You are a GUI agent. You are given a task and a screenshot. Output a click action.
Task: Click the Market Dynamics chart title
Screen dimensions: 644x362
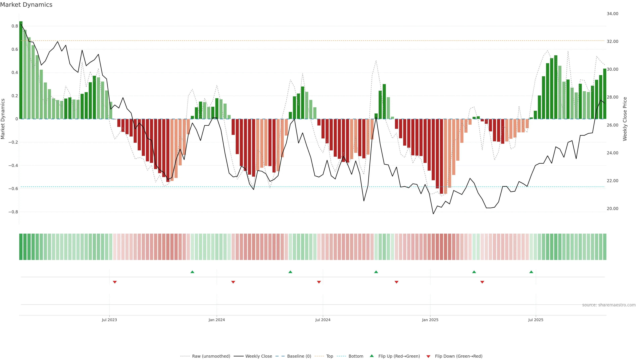(26, 5)
